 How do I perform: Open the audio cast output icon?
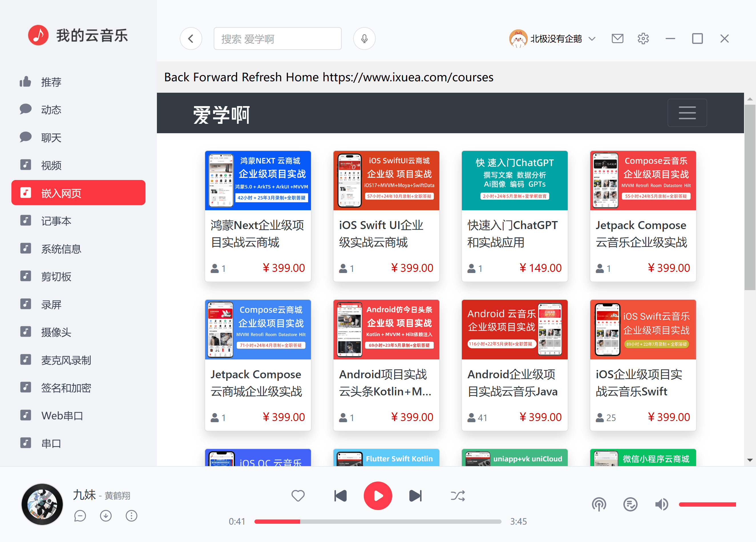point(599,504)
